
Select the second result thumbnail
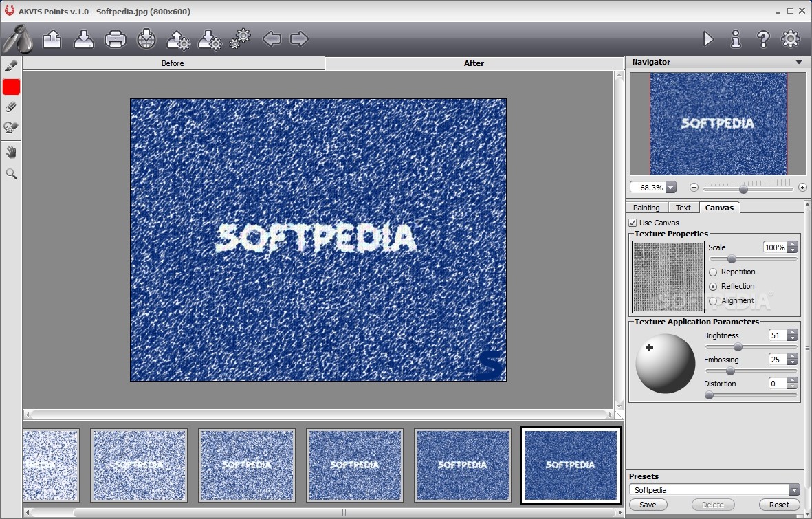139,465
